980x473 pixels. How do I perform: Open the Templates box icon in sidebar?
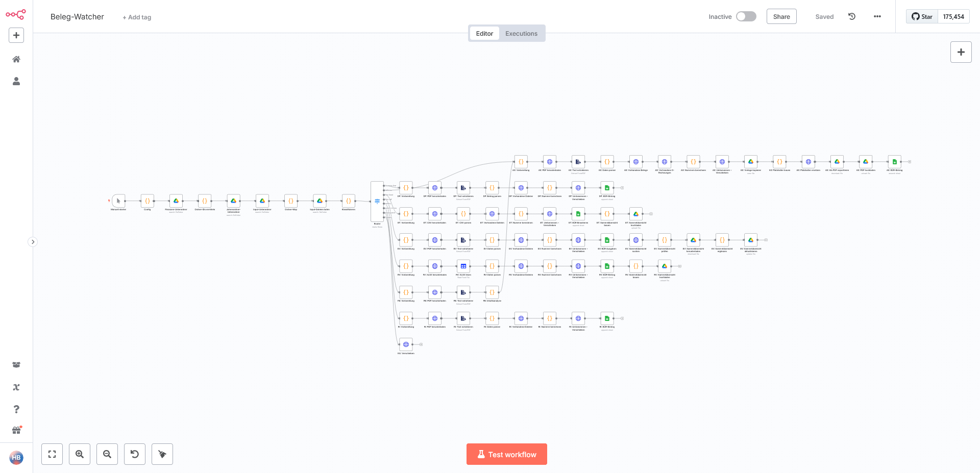(x=16, y=365)
